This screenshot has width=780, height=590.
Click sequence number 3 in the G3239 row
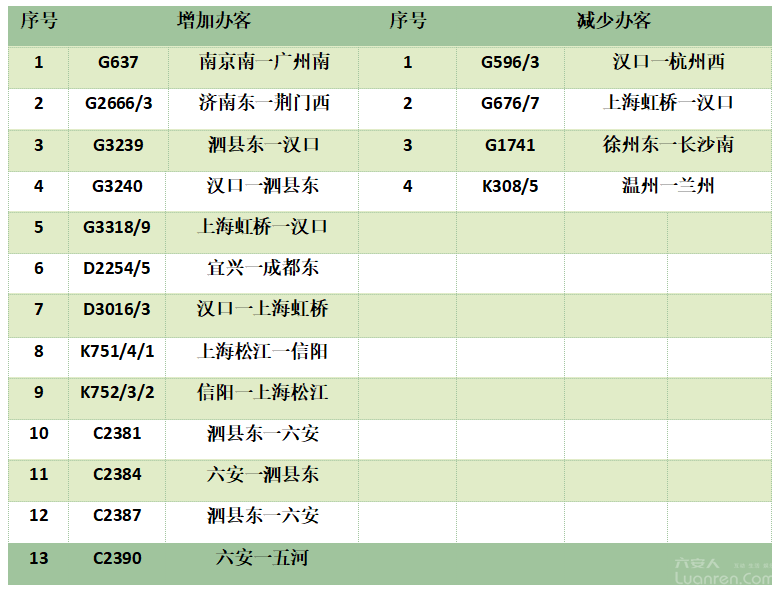coord(39,145)
